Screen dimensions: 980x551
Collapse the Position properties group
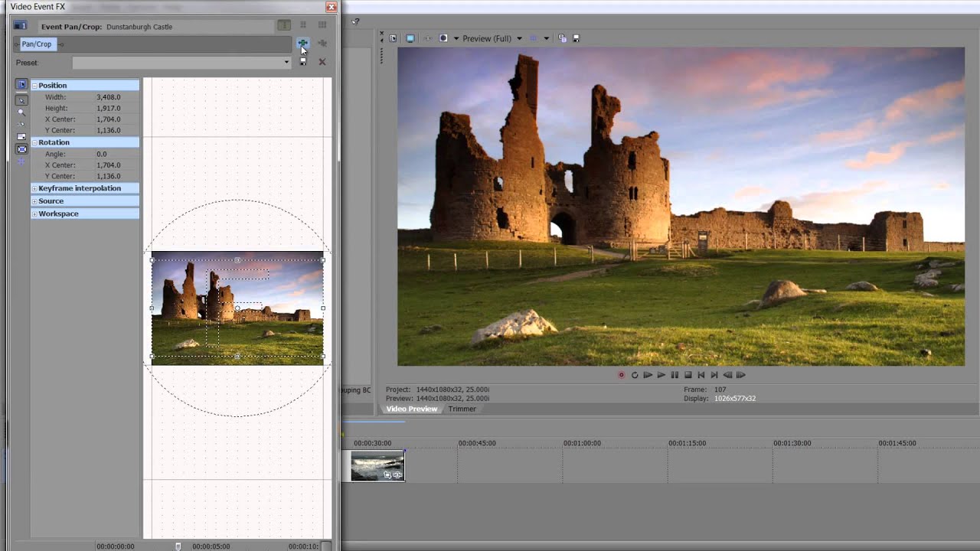coord(34,86)
